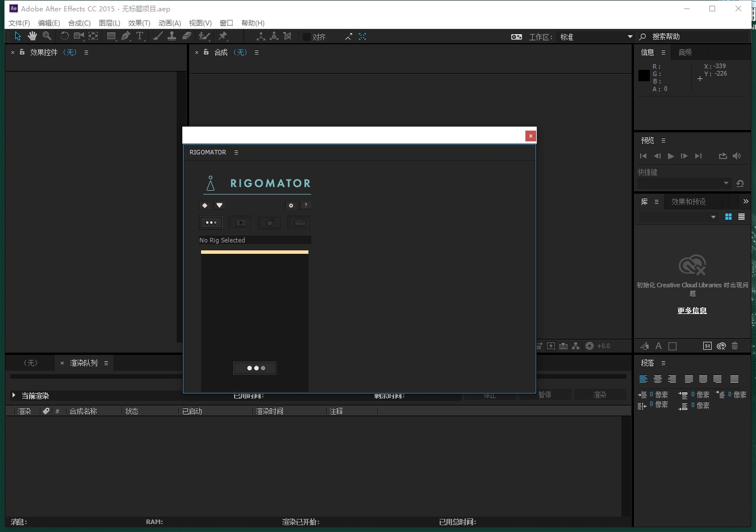Select the Zoom magnifier tool
756x532 pixels.
click(x=47, y=36)
